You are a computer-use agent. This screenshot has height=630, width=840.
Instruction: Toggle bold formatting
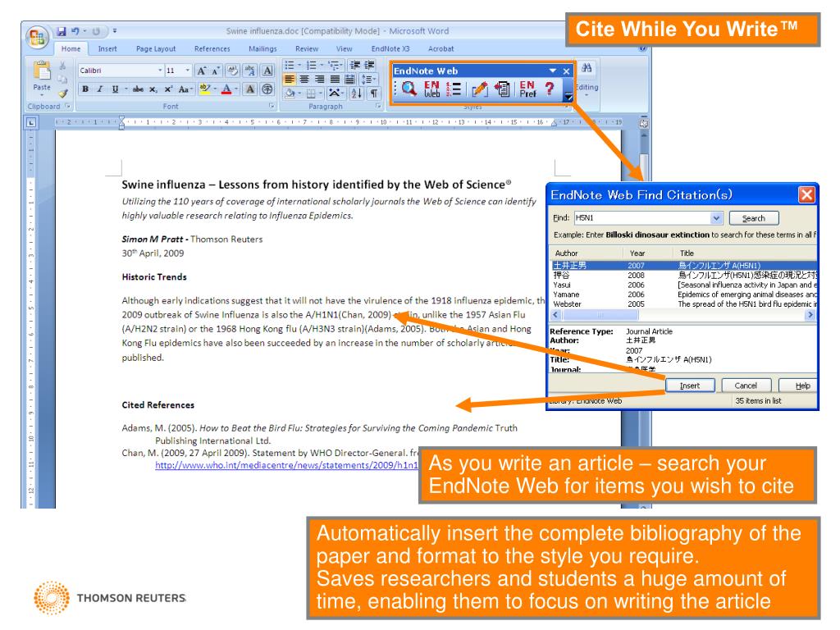point(85,89)
